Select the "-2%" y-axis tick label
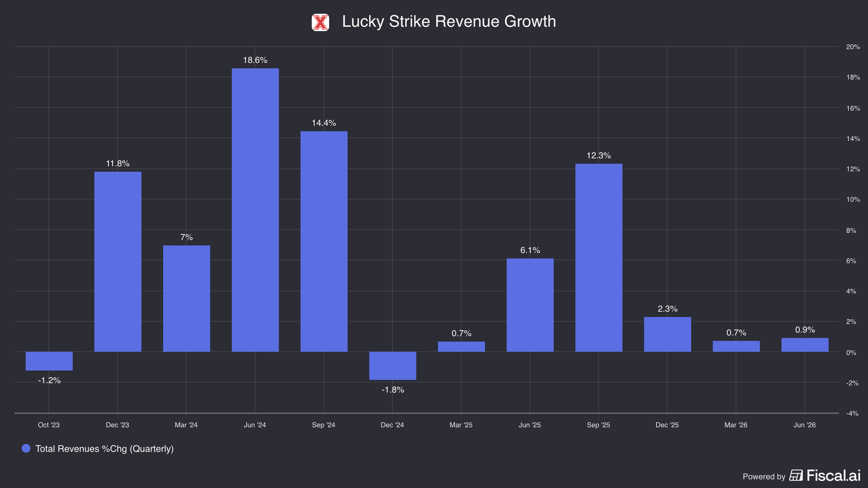This screenshot has height=488, width=868. [x=852, y=383]
